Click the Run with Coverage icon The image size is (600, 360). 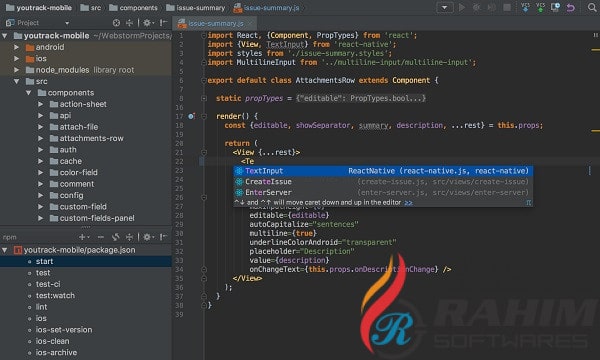492,7
